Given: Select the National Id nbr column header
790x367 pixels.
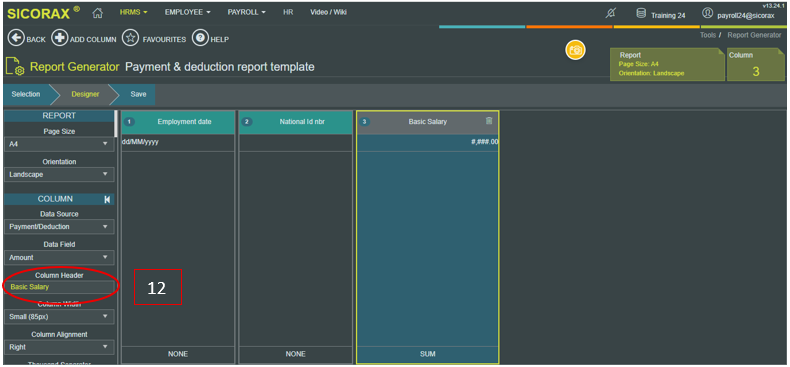Looking at the screenshot, I should click(296, 122).
